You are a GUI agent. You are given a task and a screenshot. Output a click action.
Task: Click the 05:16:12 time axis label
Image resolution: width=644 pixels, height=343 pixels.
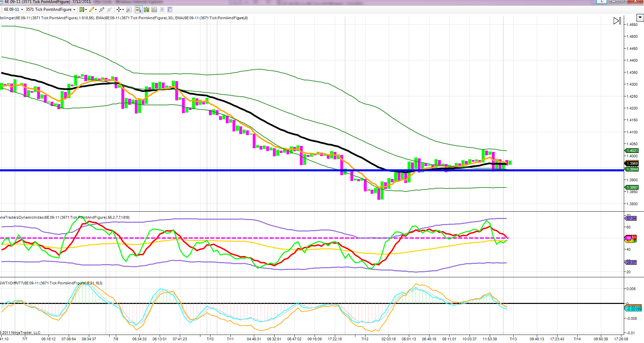pyautogui.click(x=49, y=339)
